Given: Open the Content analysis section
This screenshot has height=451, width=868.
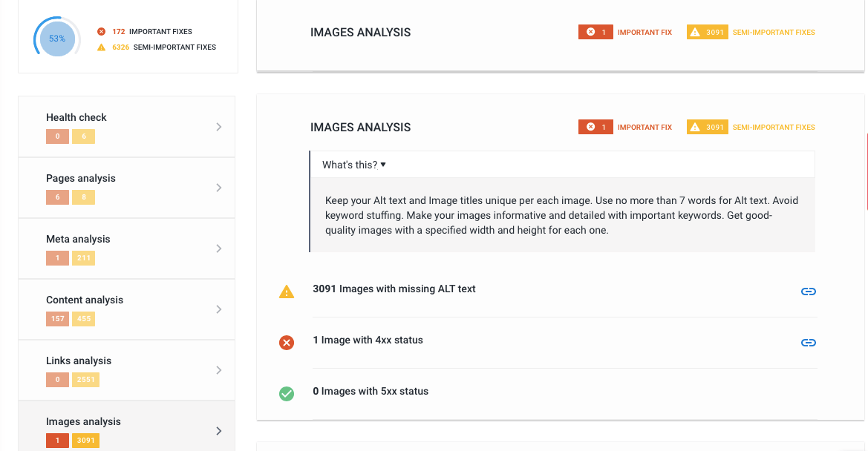Looking at the screenshot, I should pyautogui.click(x=127, y=309).
